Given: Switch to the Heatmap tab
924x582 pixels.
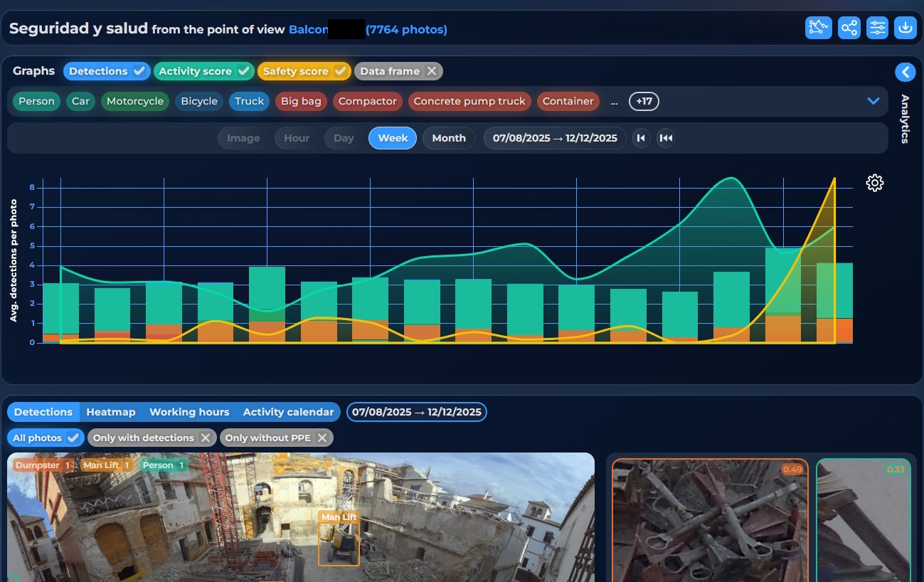Looking at the screenshot, I should click(x=110, y=412).
